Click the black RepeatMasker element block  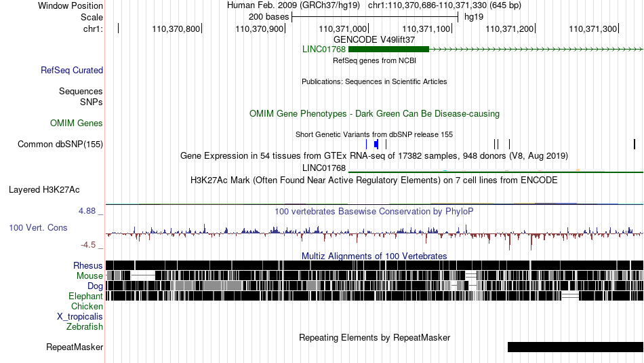(576, 347)
